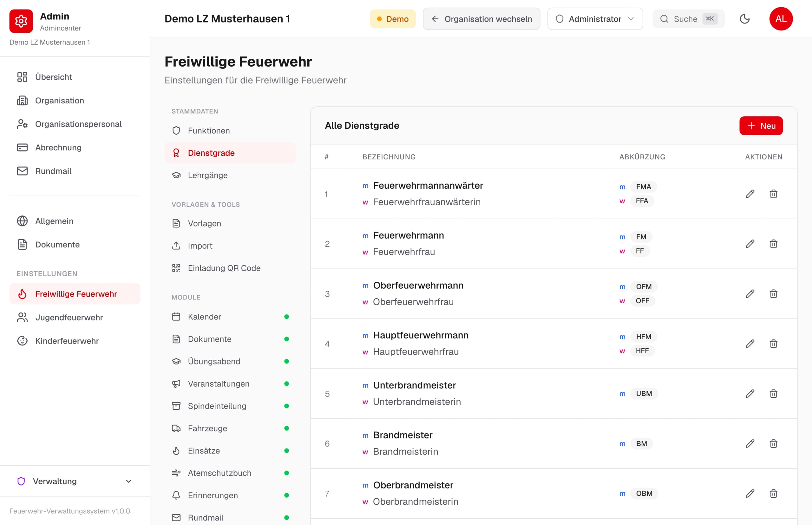Delete the Hauptfeuerwehrmann rank via trash icon
812x525 pixels.
pyautogui.click(x=773, y=344)
